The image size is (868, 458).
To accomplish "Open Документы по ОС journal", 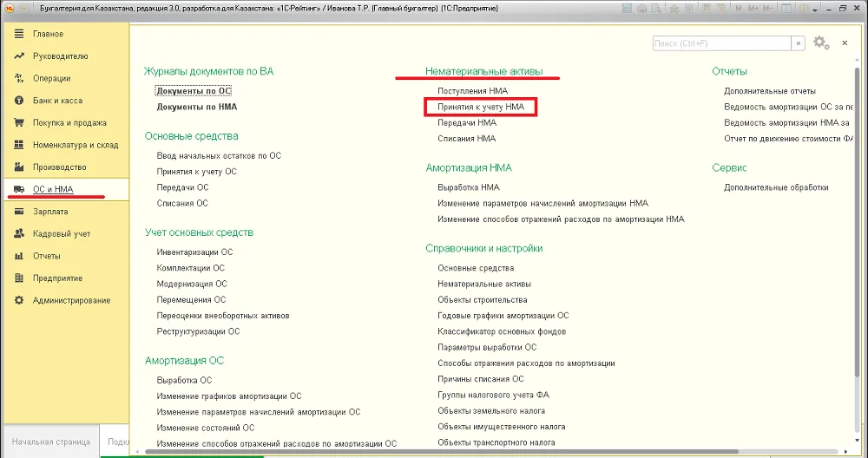I will coord(194,91).
